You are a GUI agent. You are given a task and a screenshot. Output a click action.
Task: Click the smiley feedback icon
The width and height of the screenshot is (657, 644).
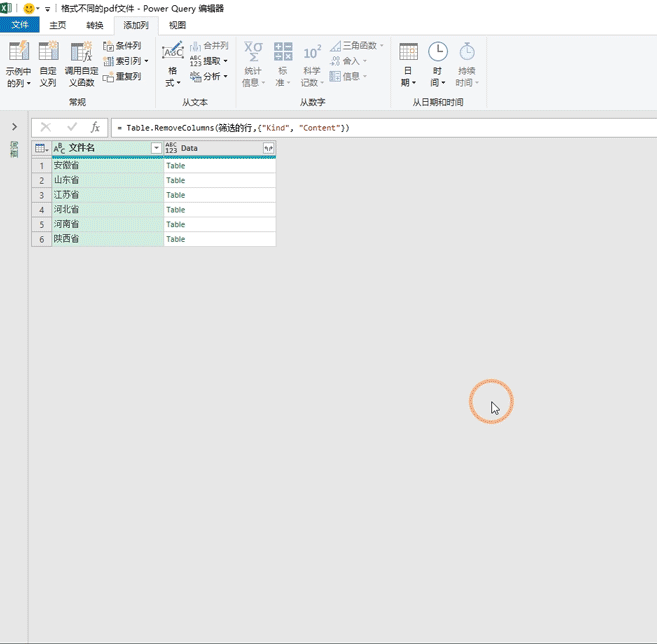28,8
